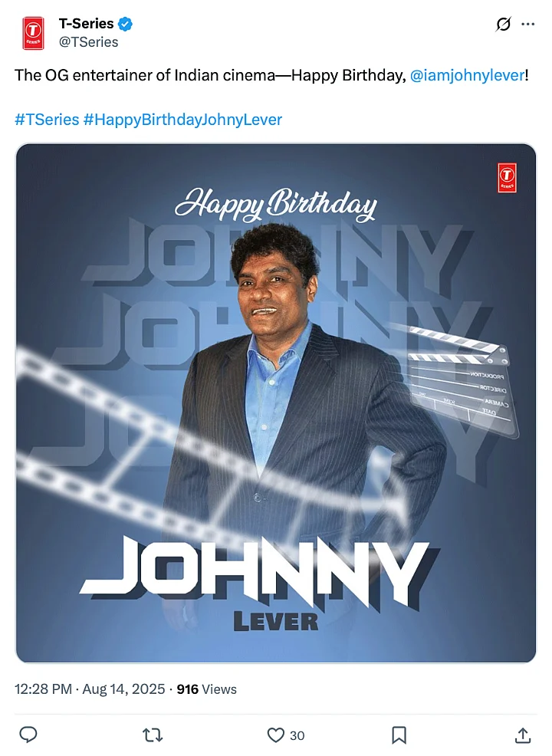552x756 pixels.
Task: Open the #HappyBirthdayJohnyLever hashtag
Action: tap(182, 120)
